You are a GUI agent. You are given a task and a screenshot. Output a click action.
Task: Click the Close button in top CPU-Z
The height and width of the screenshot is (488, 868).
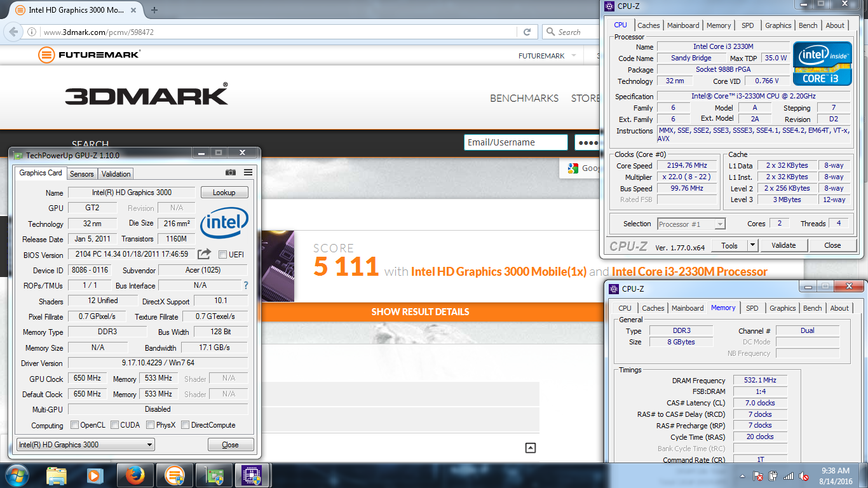tap(832, 245)
